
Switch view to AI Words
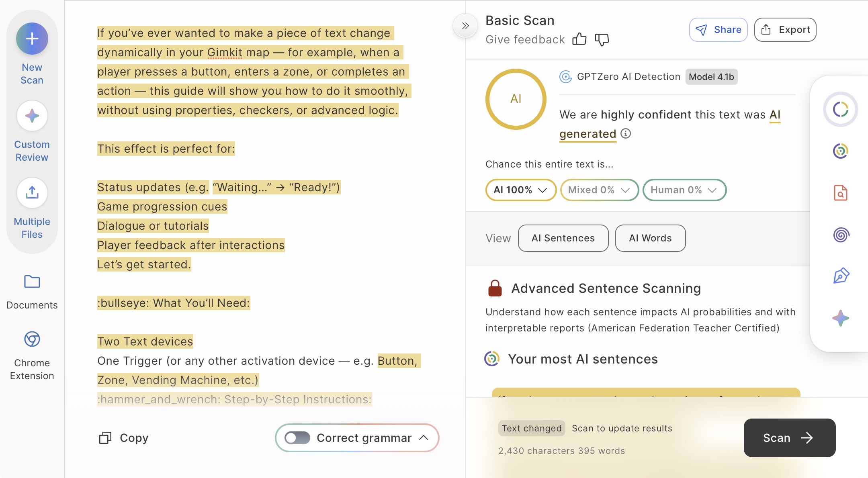click(x=650, y=238)
